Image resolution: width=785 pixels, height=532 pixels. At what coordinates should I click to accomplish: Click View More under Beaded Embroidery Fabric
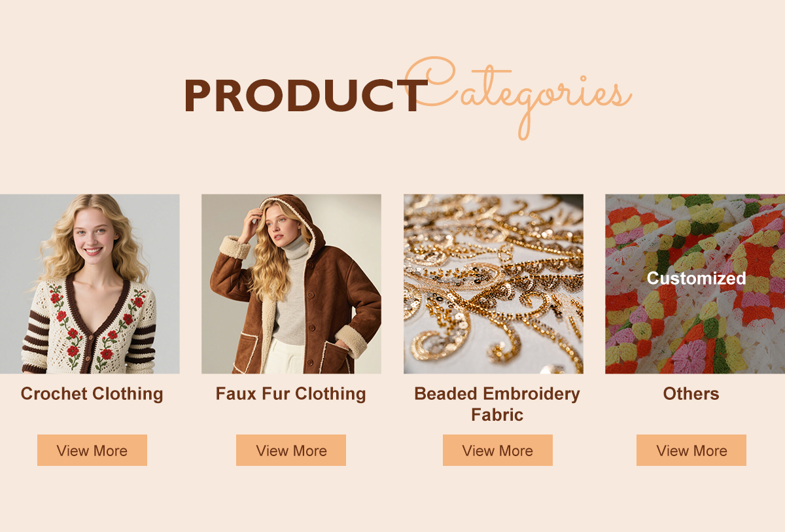click(498, 450)
